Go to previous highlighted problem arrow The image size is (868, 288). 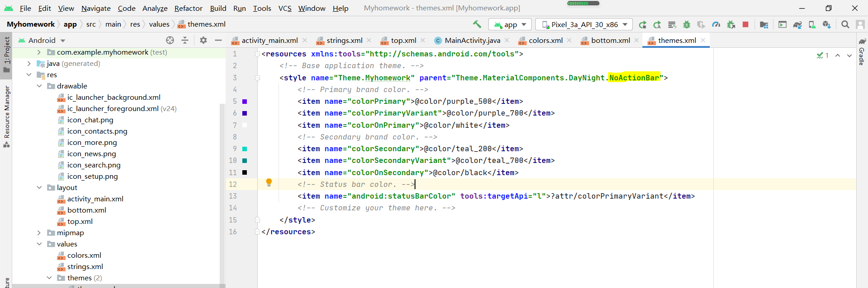click(x=838, y=55)
